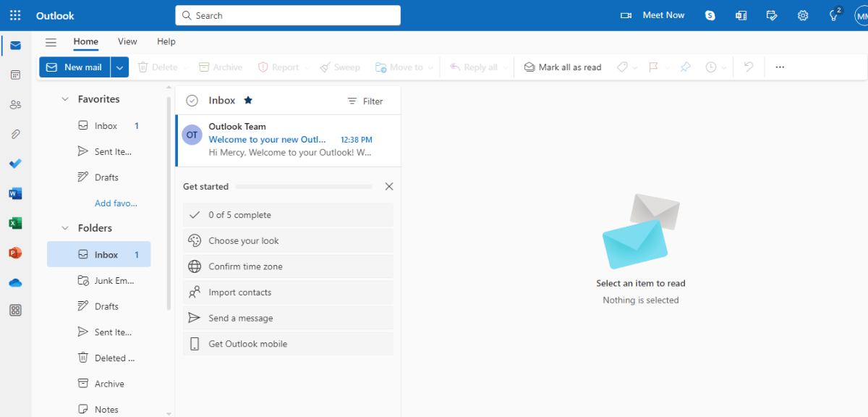Start a Meet Now meeting
This screenshot has width=868, height=417.
pyautogui.click(x=653, y=14)
